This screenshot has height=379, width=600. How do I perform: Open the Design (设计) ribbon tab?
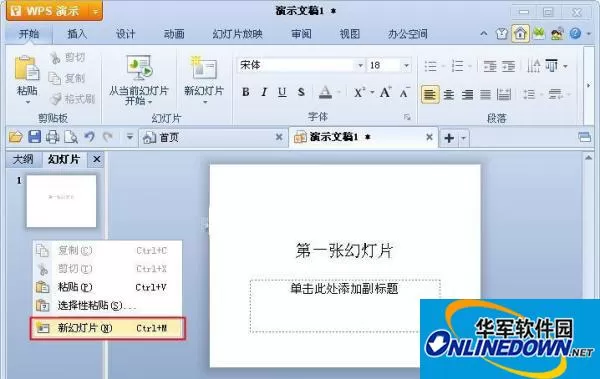click(126, 34)
